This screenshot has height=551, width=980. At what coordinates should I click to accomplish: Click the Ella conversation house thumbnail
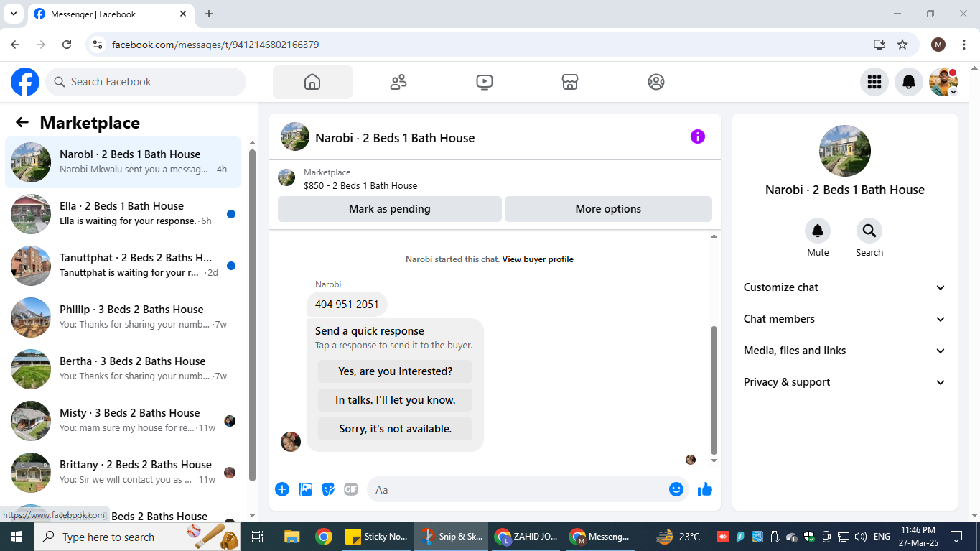point(31,214)
